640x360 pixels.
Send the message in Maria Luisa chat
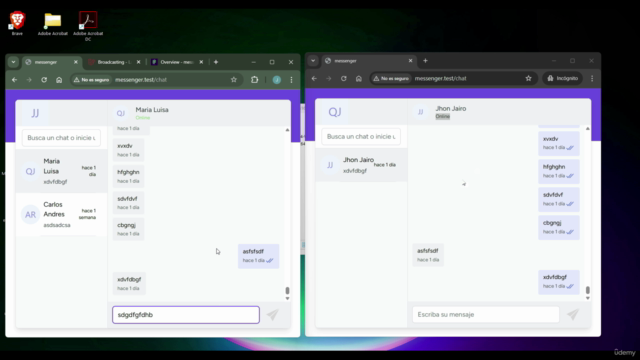coord(272,315)
